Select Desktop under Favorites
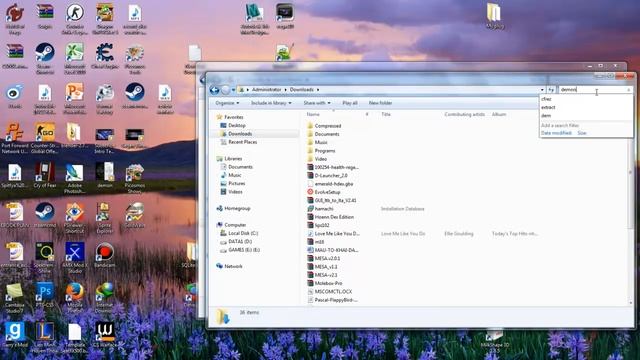Screen dimensions: 640x360 [237, 125]
